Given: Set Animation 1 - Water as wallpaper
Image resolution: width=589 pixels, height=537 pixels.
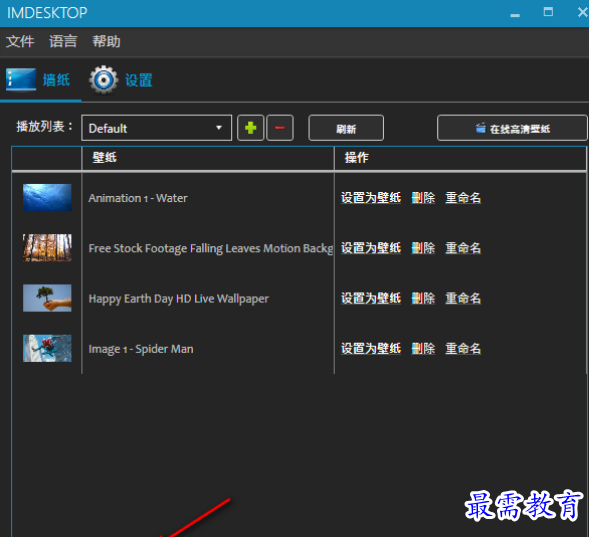Looking at the screenshot, I should (371, 198).
